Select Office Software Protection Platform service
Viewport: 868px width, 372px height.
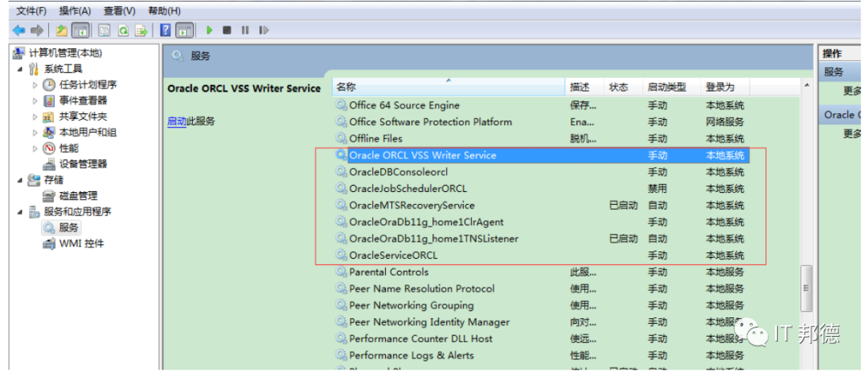coord(542,122)
